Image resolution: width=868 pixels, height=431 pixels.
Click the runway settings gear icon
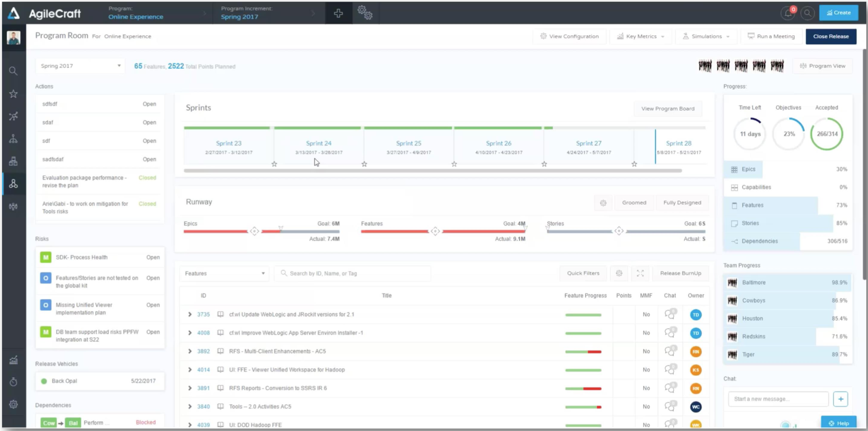pos(603,203)
